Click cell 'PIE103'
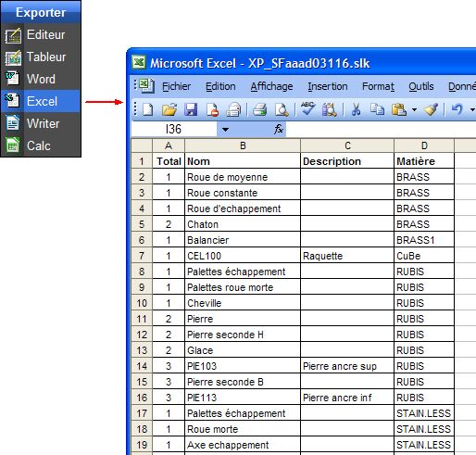This screenshot has height=455, width=476. [x=243, y=366]
